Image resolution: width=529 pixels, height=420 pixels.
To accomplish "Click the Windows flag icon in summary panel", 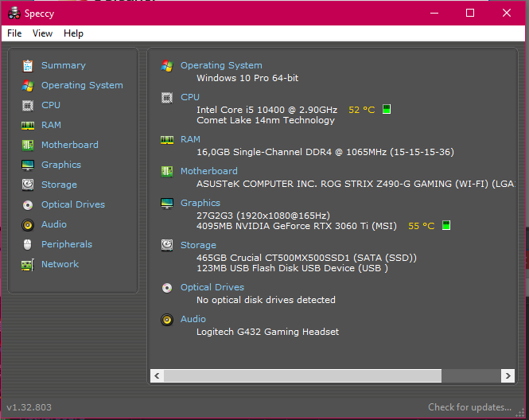I will pos(167,66).
